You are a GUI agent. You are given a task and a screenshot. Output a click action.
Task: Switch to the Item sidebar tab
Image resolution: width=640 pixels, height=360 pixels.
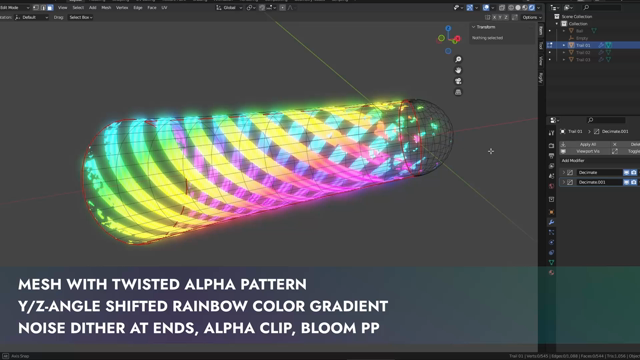click(x=541, y=31)
